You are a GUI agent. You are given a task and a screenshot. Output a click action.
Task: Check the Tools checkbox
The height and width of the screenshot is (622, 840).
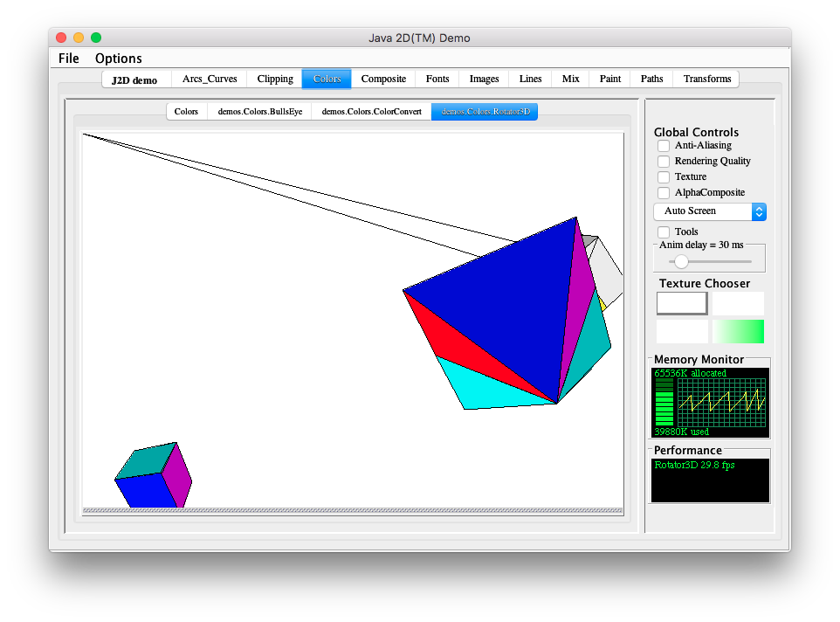point(664,232)
